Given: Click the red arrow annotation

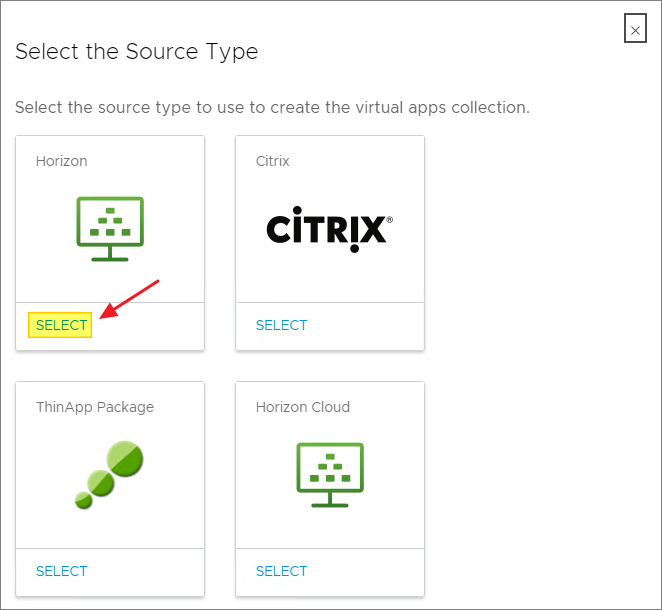Looking at the screenshot, I should [x=131, y=300].
